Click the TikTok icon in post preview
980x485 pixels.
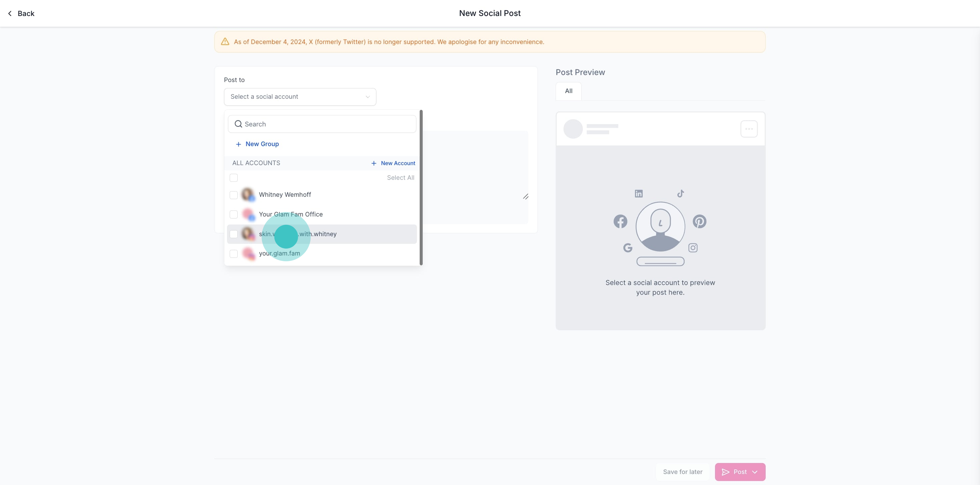pos(681,193)
